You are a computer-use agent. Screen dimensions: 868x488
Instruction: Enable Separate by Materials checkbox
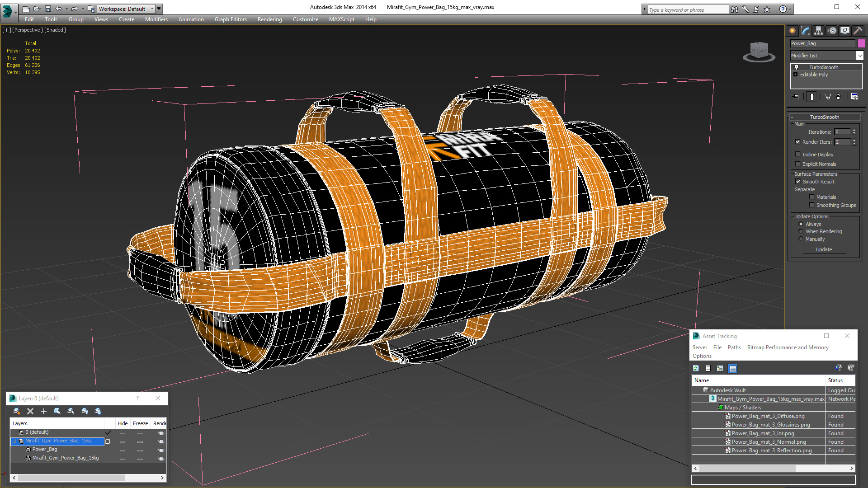(x=812, y=197)
